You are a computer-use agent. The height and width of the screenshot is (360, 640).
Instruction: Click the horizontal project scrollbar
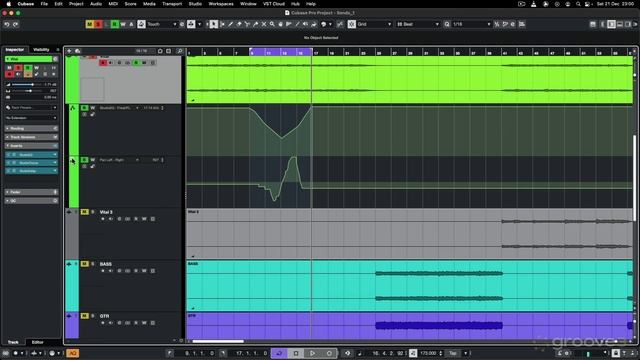click(218, 341)
